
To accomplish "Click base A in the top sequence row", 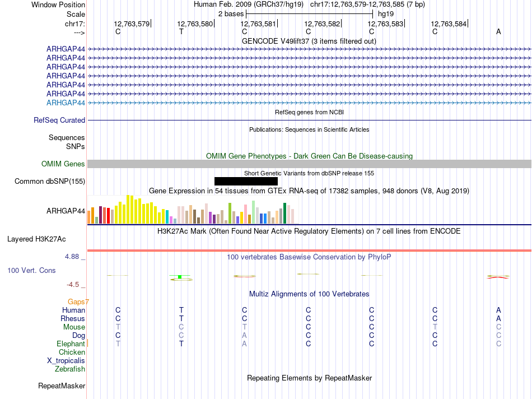I will point(498,31).
